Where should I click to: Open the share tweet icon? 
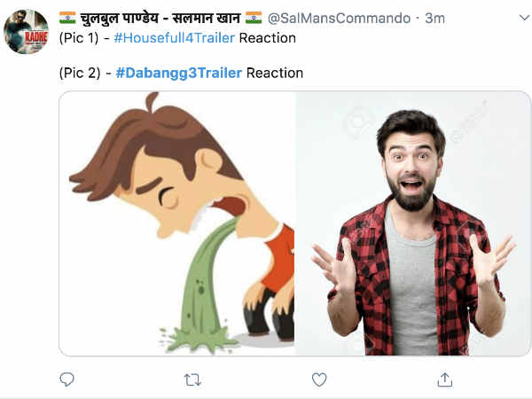445,379
